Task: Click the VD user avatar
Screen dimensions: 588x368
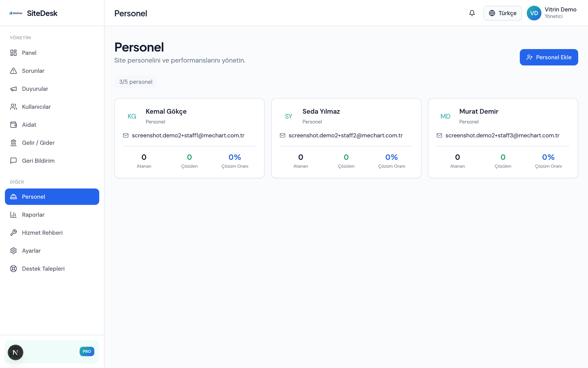Action: coord(534,13)
